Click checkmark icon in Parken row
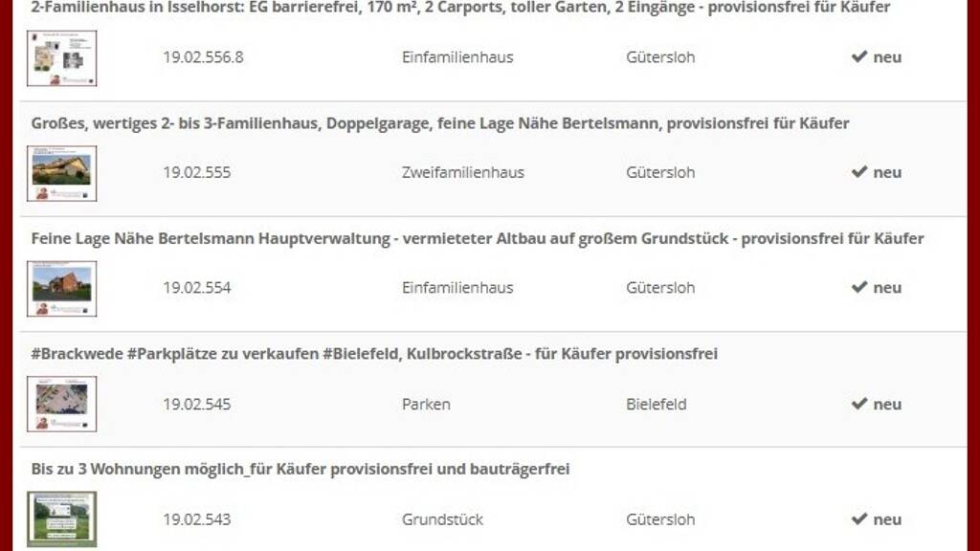The height and width of the screenshot is (551, 980). pyautogui.click(x=858, y=404)
